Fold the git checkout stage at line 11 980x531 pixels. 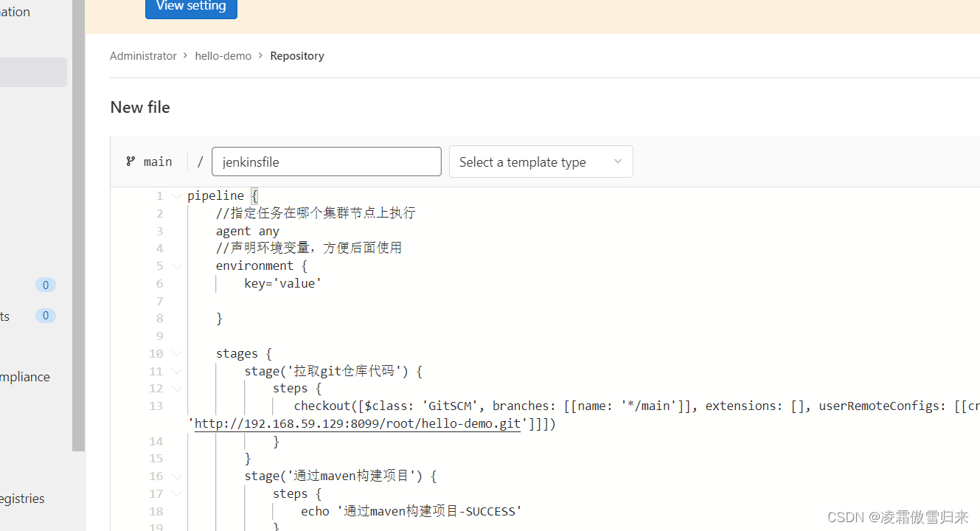pyautogui.click(x=177, y=372)
